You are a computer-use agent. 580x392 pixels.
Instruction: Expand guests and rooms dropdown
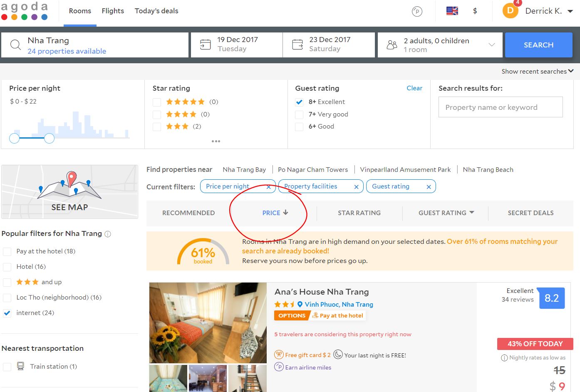click(491, 45)
